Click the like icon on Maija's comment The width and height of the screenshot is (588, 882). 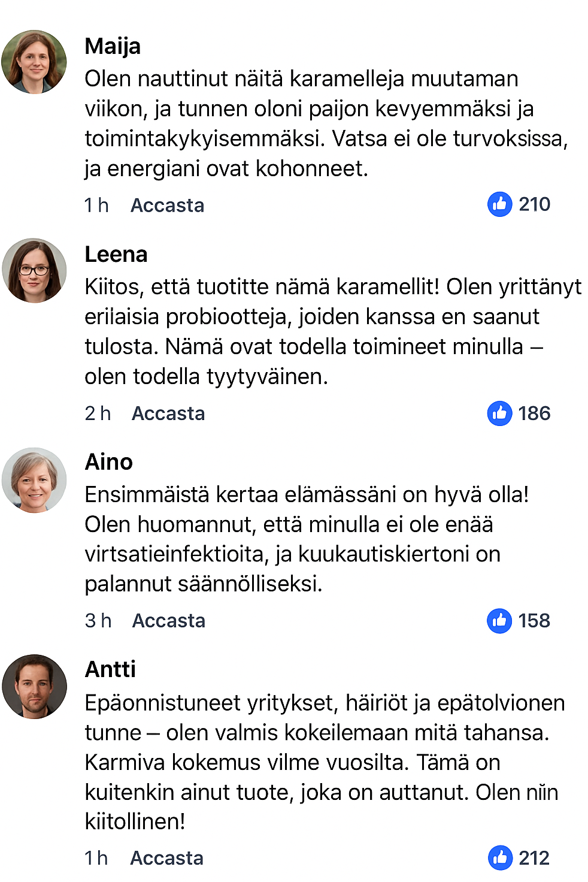point(499,204)
